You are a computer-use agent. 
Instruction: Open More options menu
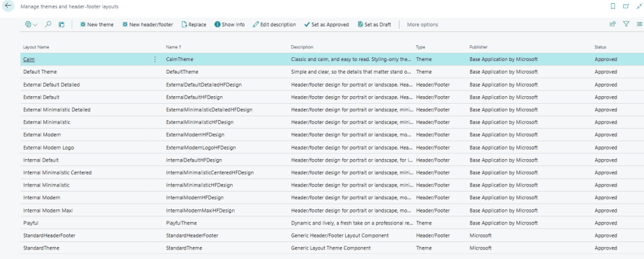coord(423,25)
